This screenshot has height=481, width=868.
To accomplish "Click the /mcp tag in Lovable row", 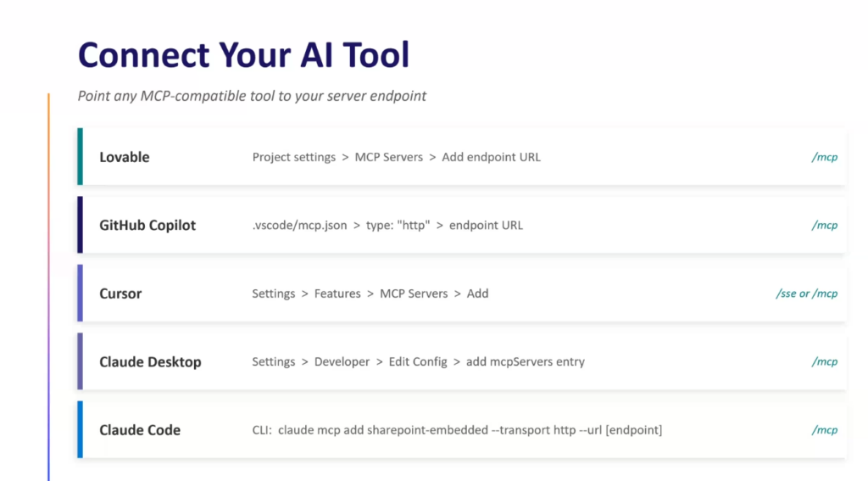I will point(824,157).
